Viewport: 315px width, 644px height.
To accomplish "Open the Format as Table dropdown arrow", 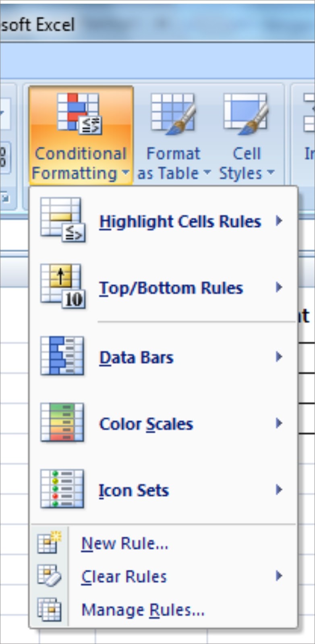I will click(207, 172).
